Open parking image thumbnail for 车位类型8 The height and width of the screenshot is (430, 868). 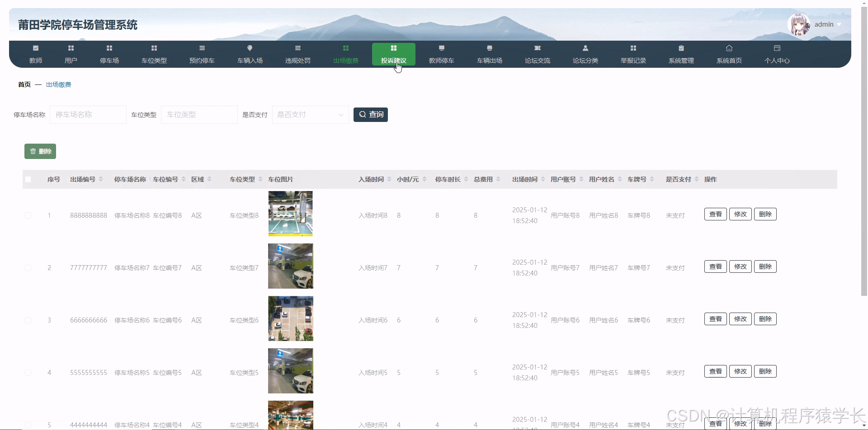(x=290, y=214)
